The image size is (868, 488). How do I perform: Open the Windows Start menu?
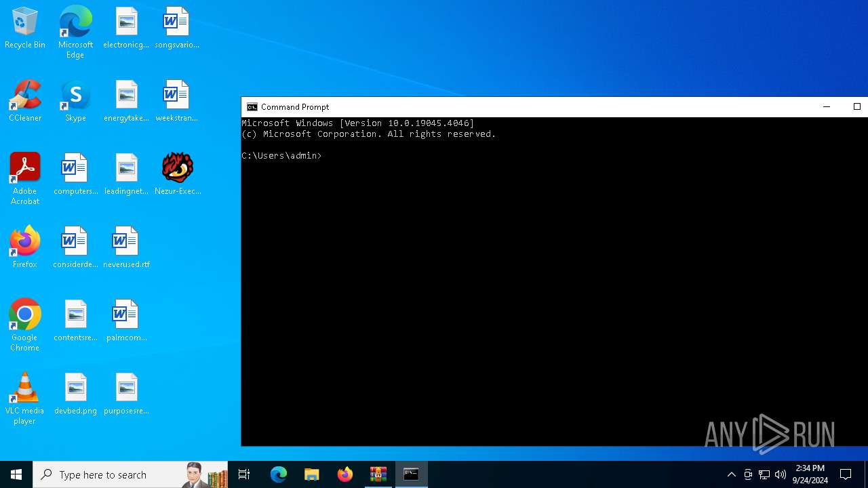pos(16,474)
